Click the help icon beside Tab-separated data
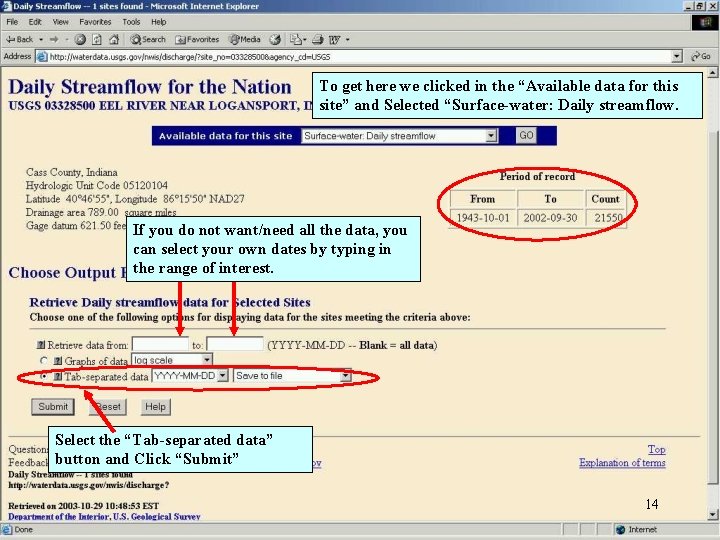Screen dimensions: 720x540 click(57, 377)
